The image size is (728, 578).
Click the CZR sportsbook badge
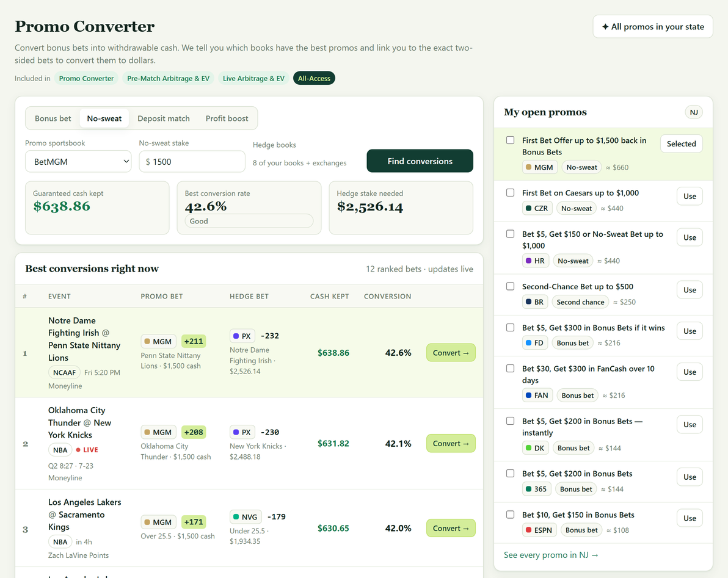(x=537, y=208)
